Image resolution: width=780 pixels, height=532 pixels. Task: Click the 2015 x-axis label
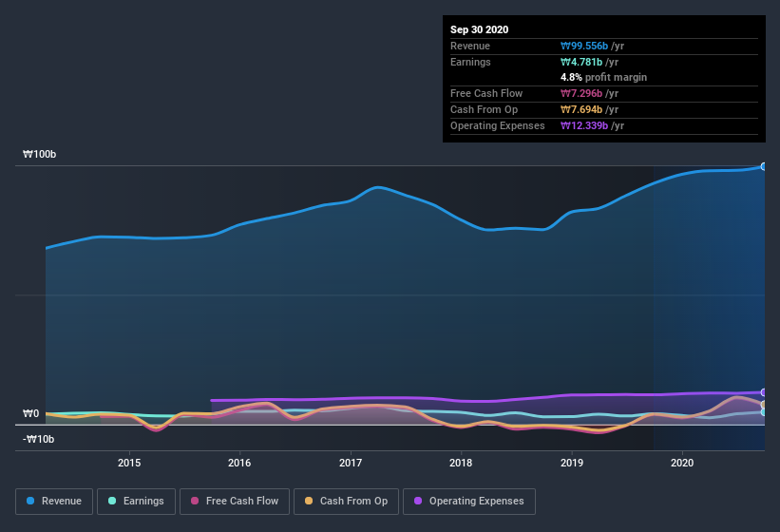[x=129, y=463]
